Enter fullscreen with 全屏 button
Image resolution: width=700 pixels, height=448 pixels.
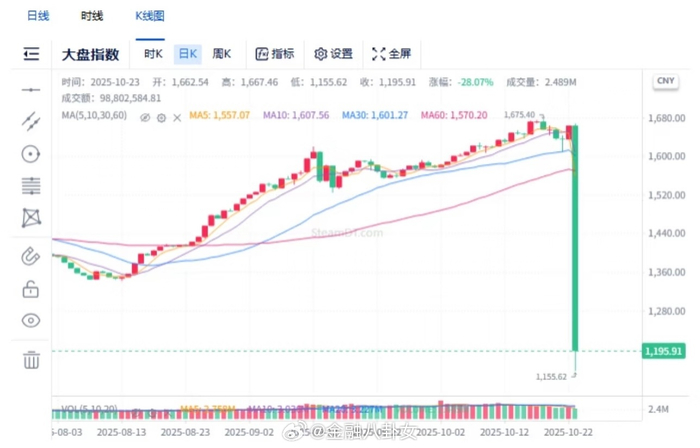[x=391, y=54]
